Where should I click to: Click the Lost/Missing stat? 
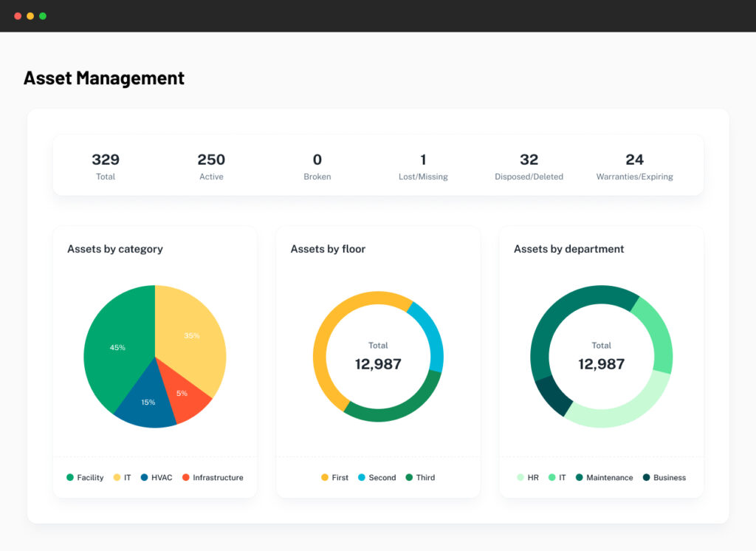(x=423, y=165)
